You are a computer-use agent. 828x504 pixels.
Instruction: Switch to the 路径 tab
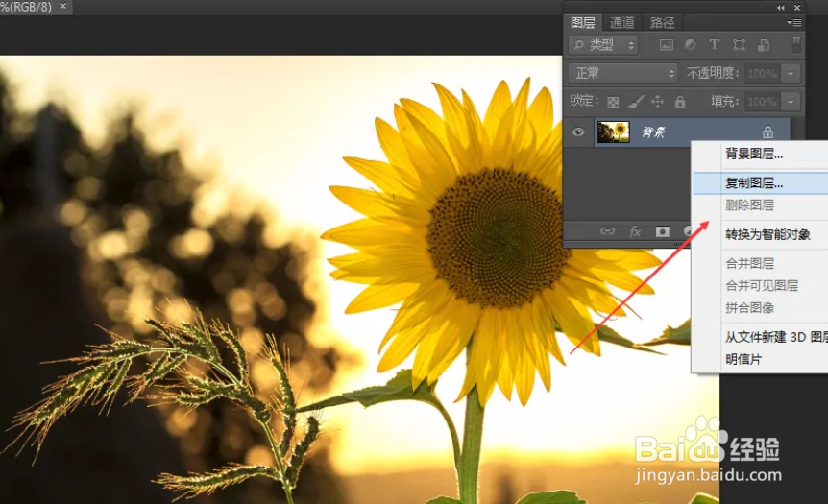coord(662,23)
